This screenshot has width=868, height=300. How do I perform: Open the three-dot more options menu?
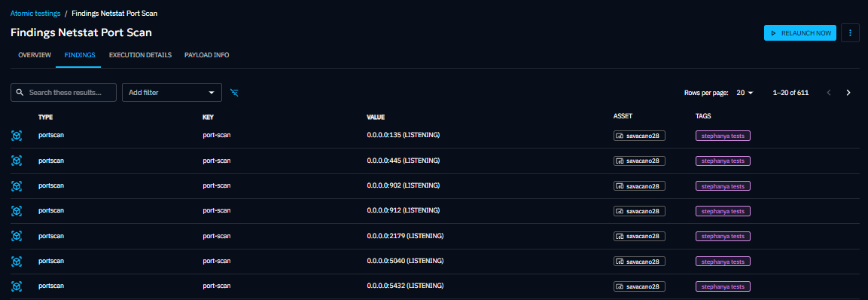click(850, 33)
